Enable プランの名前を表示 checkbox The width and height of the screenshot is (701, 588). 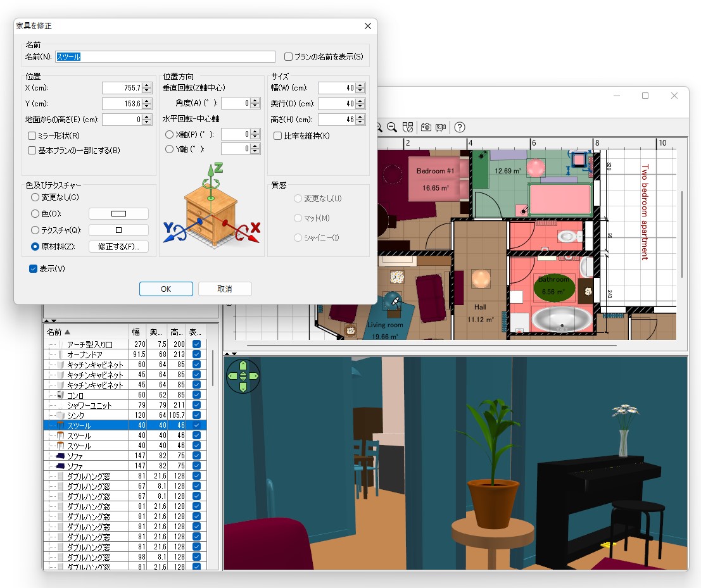pos(288,57)
